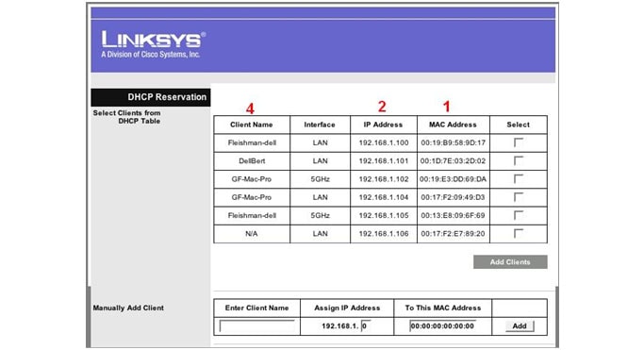Click IP address 192.168.1.106
Image resolution: width=644 pixels, height=350 pixels.
[384, 234]
